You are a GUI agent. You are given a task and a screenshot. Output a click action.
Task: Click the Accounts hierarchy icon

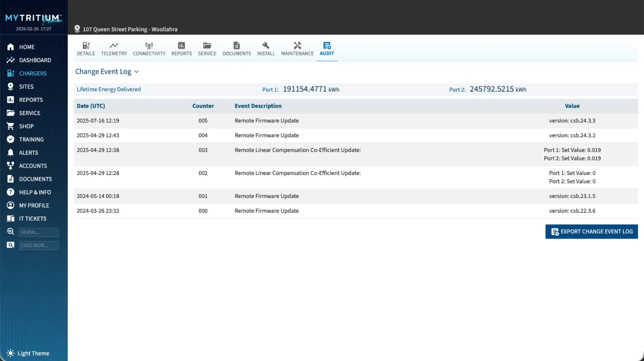[11, 166]
